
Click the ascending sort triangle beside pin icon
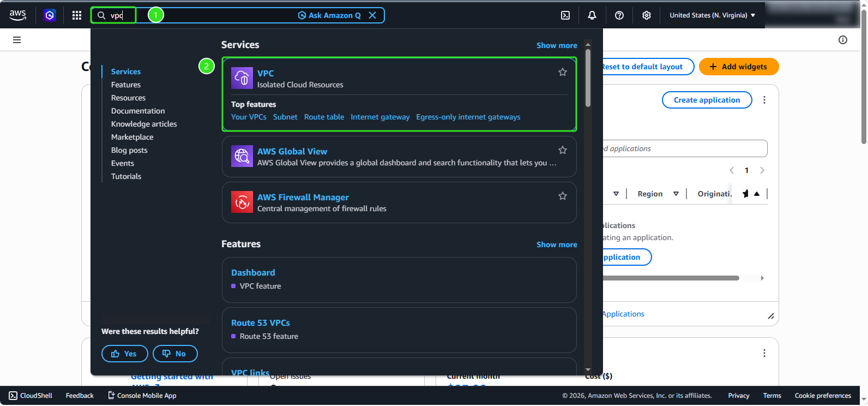coord(757,194)
